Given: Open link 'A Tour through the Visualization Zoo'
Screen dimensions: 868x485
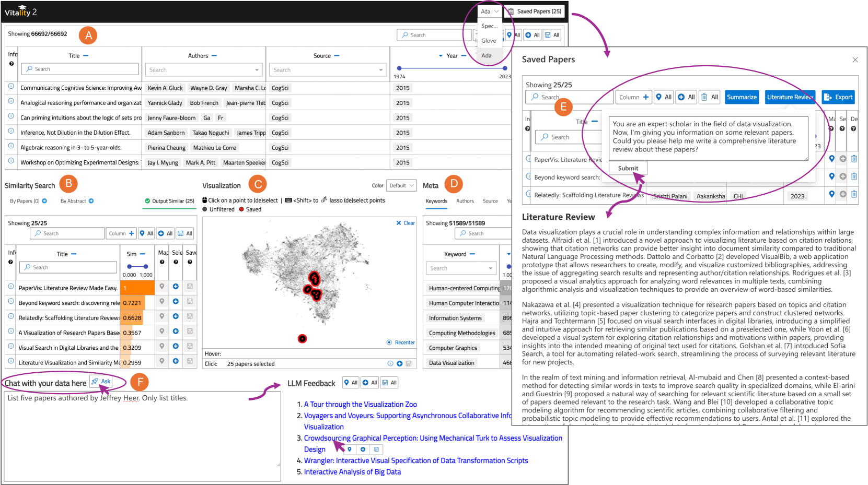Looking at the screenshot, I should [x=360, y=404].
